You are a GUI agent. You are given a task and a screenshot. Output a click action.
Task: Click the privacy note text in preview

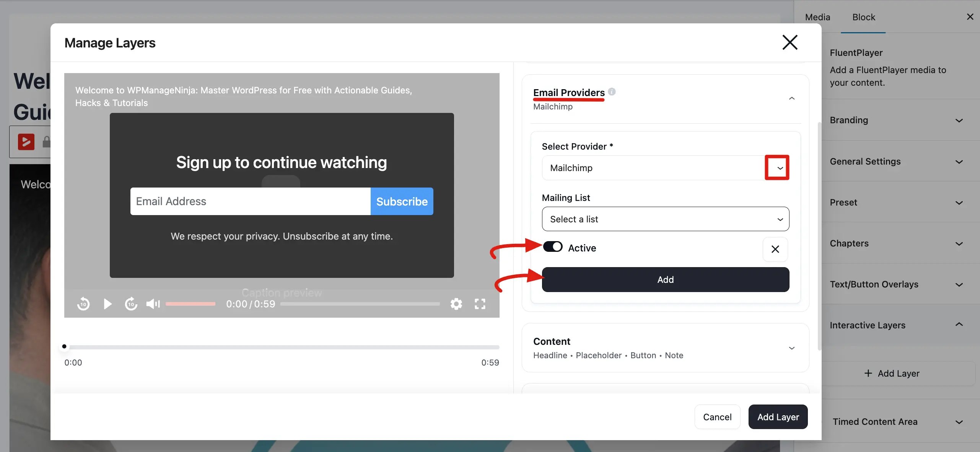tap(282, 236)
